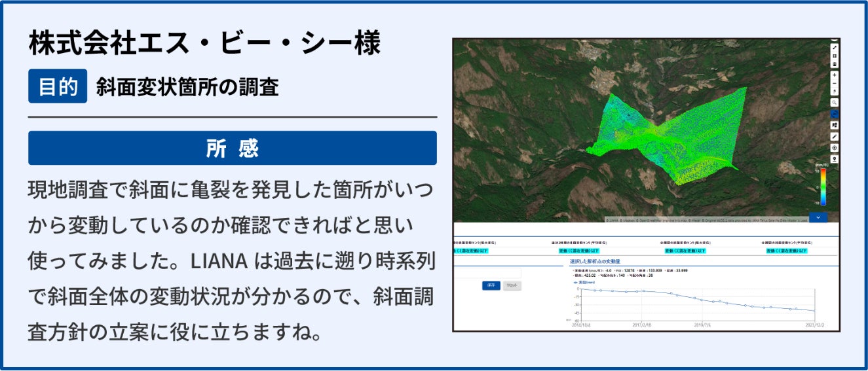Click the 株式会社エス・ビー・シー様 title
The image size is (868, 371).
[x=204, y=44]
